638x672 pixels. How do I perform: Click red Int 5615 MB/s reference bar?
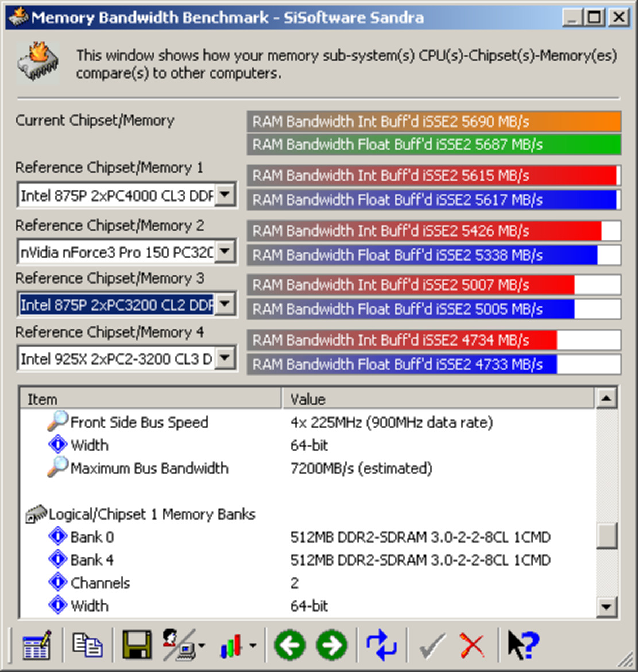click(x=434, y=176)
